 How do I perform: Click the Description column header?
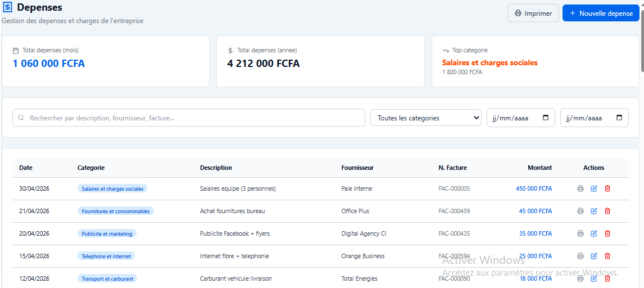tap(216, 168)
